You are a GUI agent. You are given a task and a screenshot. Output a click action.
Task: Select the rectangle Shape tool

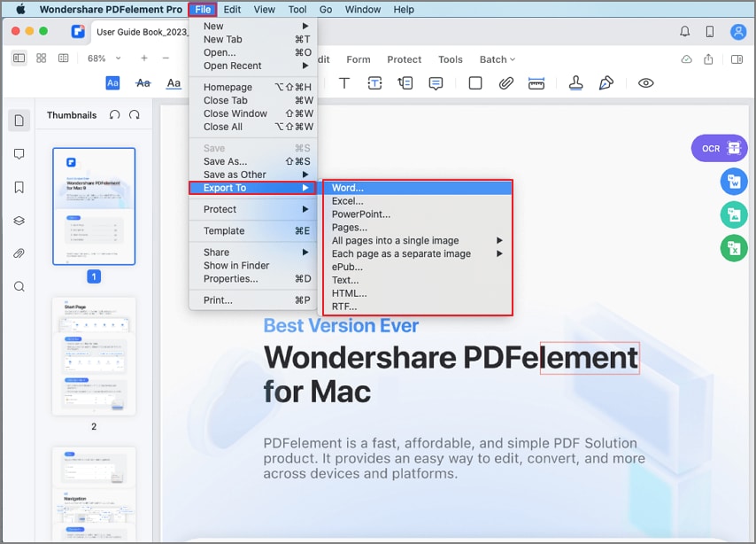(x=475, y=83)
